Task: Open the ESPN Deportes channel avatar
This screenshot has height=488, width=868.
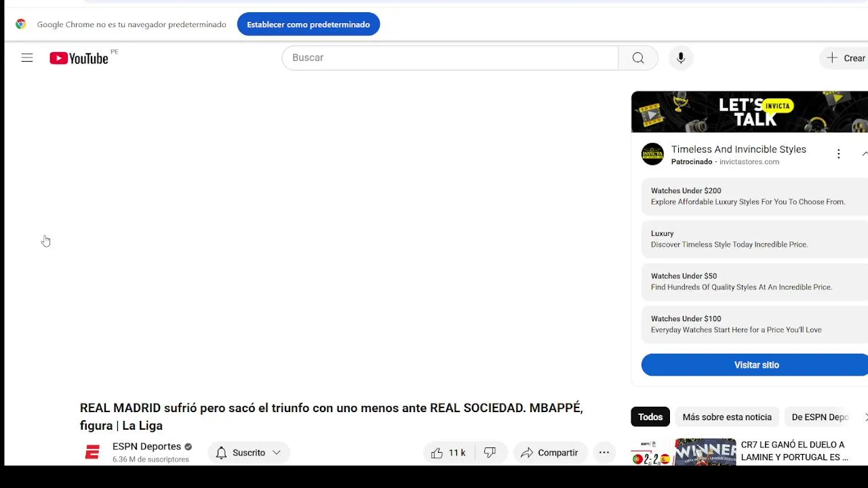Action: coord(93,452)
